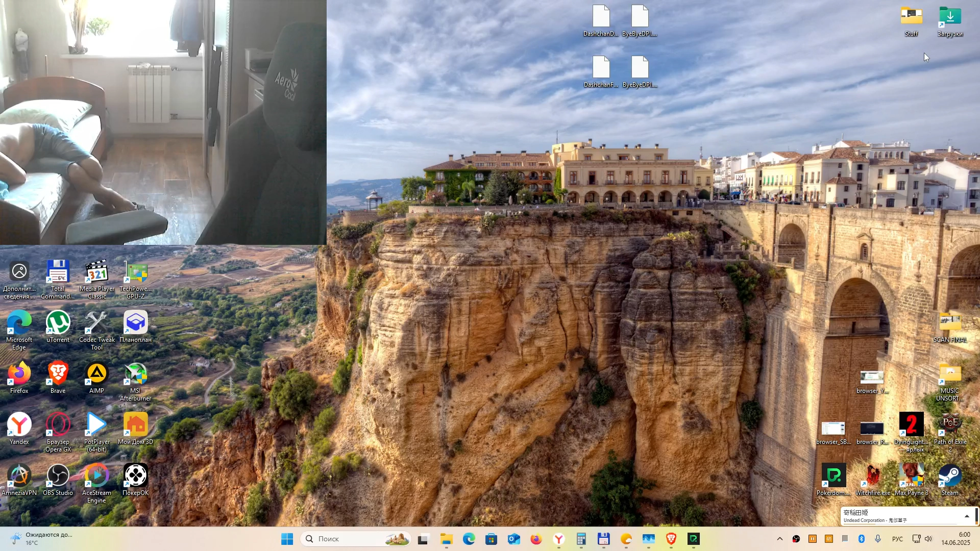Viewport: 980px width, 551px height.
Task: Launch uTorrent from the desktop
Action: 58,327
